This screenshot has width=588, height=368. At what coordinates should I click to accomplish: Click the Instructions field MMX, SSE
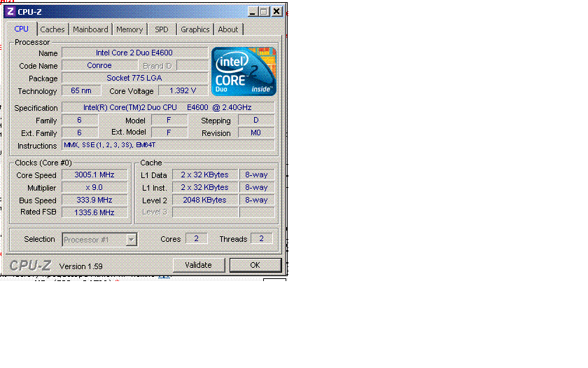168,145
